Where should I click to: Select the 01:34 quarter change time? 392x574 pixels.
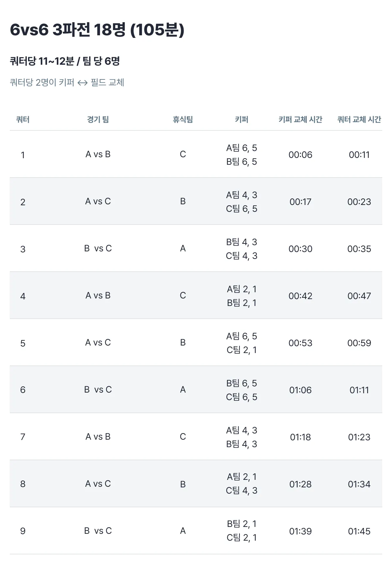point(359,484)
